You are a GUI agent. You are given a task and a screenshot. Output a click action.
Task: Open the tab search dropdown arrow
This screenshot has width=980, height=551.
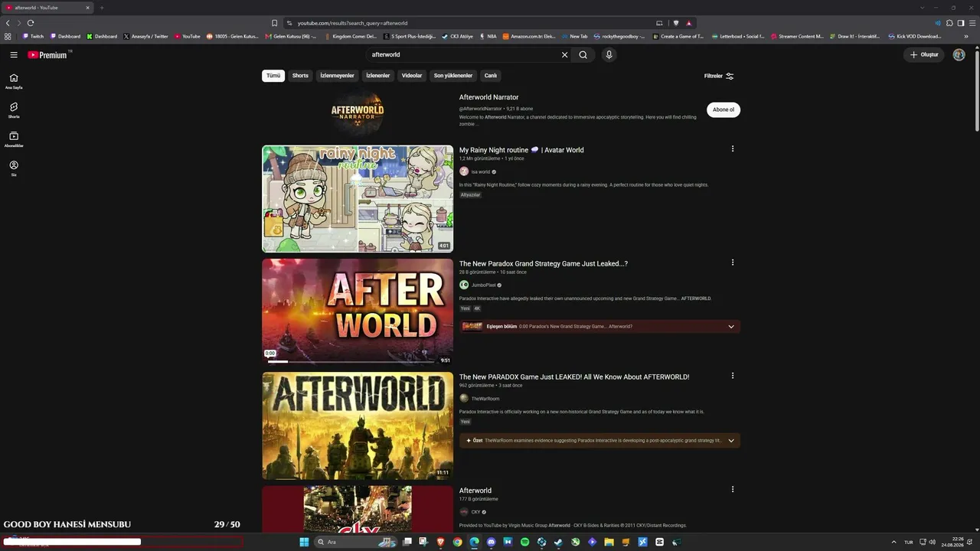click(x=923, y=8)
